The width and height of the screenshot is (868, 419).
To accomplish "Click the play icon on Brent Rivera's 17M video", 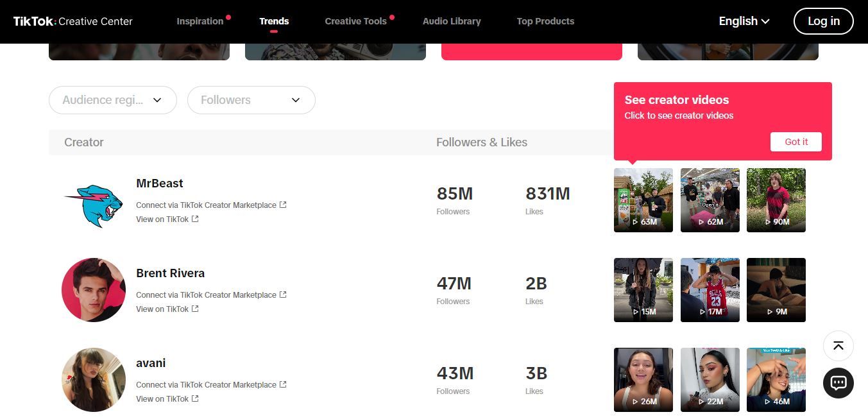I will pyautogui.click(x=701, y=311).
